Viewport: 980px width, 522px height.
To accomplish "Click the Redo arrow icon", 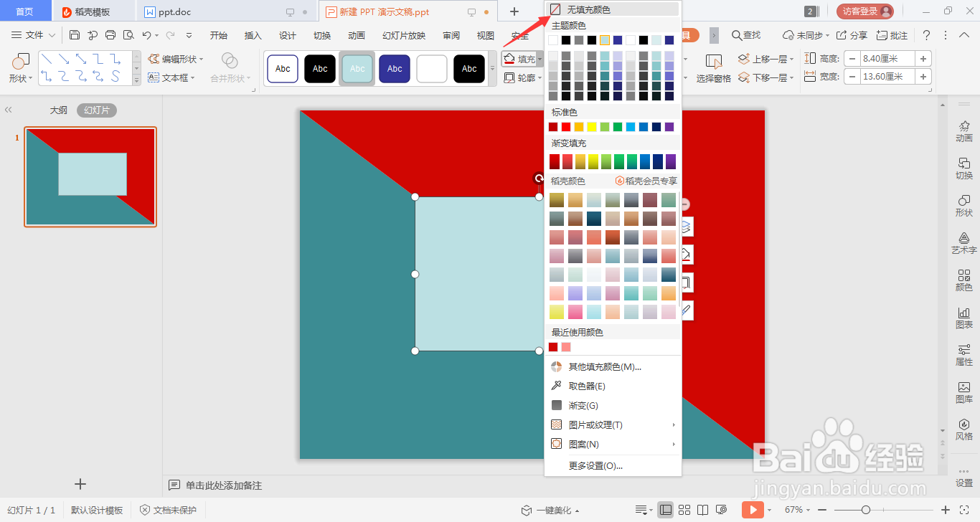I will click(x=171, y=35).
